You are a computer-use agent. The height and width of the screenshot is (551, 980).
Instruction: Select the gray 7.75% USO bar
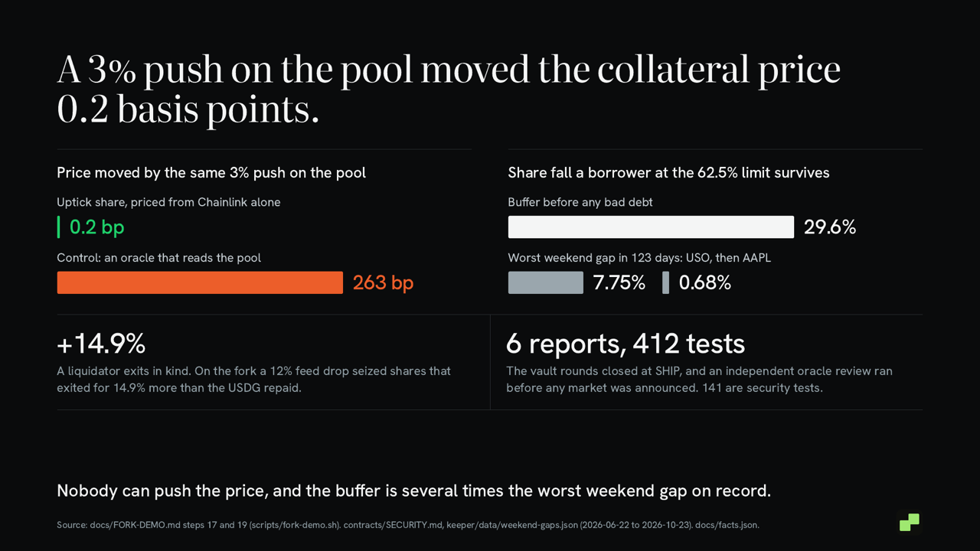(546, 282)
